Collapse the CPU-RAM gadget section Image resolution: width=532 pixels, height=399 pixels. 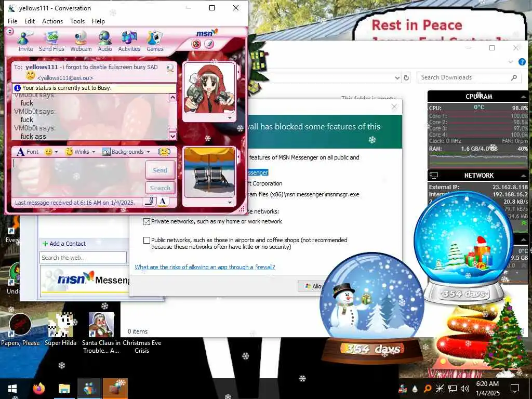pos(523,97)
